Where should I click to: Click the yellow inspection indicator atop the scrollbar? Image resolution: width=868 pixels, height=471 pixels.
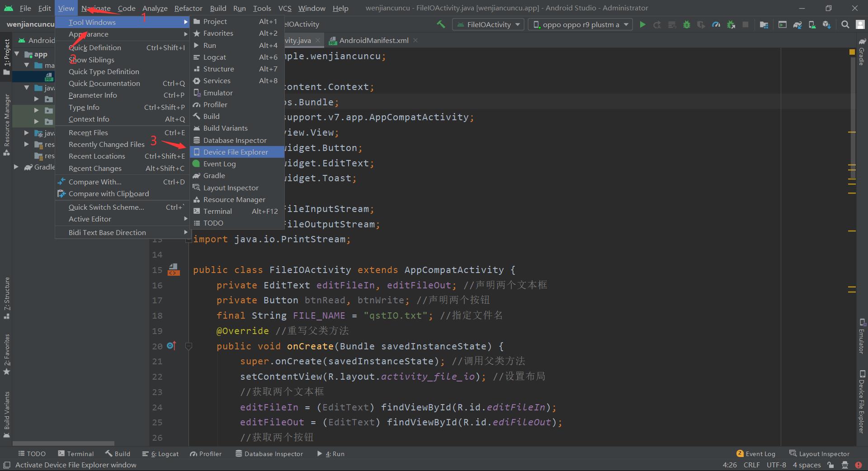click(x=852, y=52)
